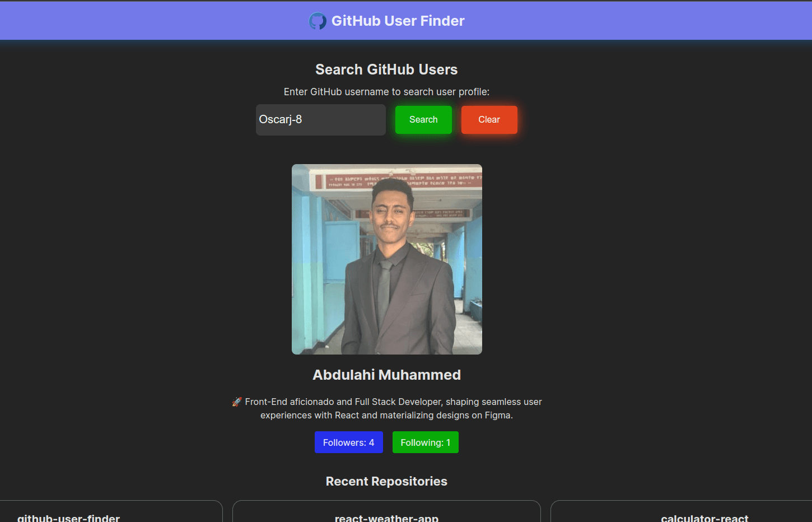This screenshot has height=522, width=812.
Task: Click the Followers: 4 badge
Action: [348, 442]
